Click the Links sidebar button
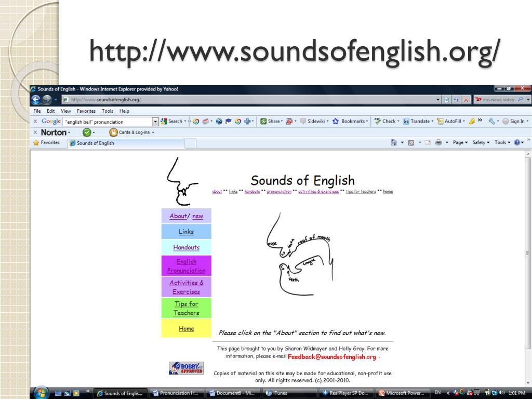Viewport: 532px width, 399px height. 187,232
